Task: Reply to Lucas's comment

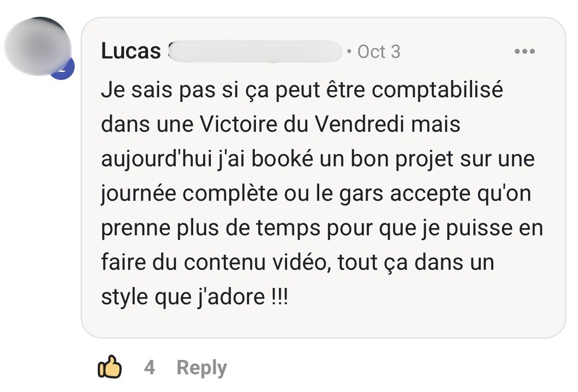Action: click(x=202, y=368)
